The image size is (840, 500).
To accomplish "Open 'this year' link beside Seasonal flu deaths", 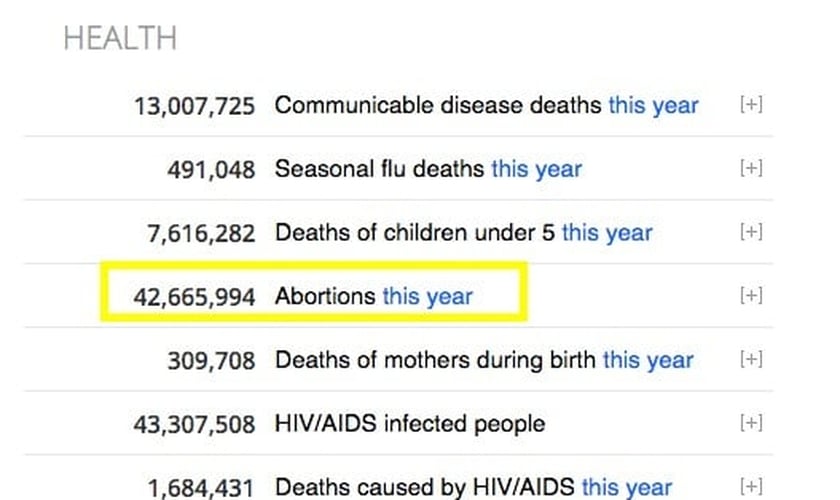I will pyautogui.click(x=537, y=169).
